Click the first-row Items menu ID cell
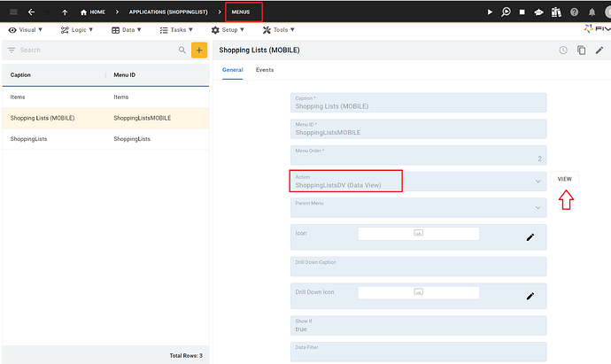The image size is (611, 364). pyautogui.click(x=120, y=97)
